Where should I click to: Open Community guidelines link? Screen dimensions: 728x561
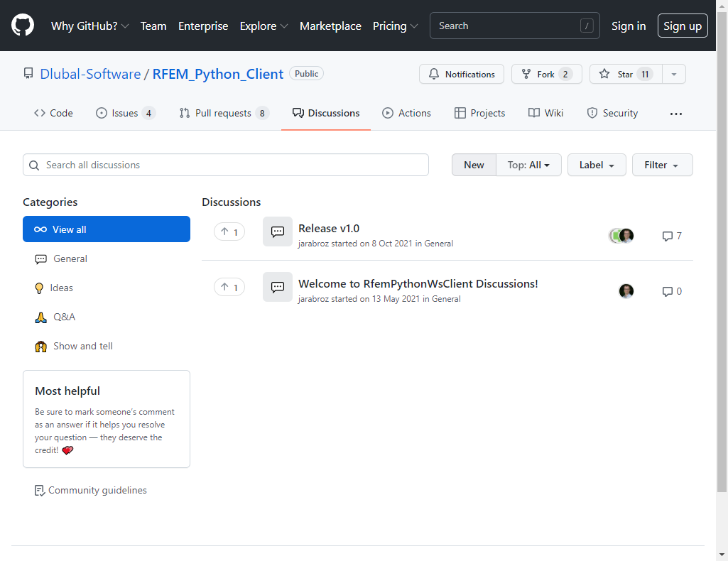(97, 490)
